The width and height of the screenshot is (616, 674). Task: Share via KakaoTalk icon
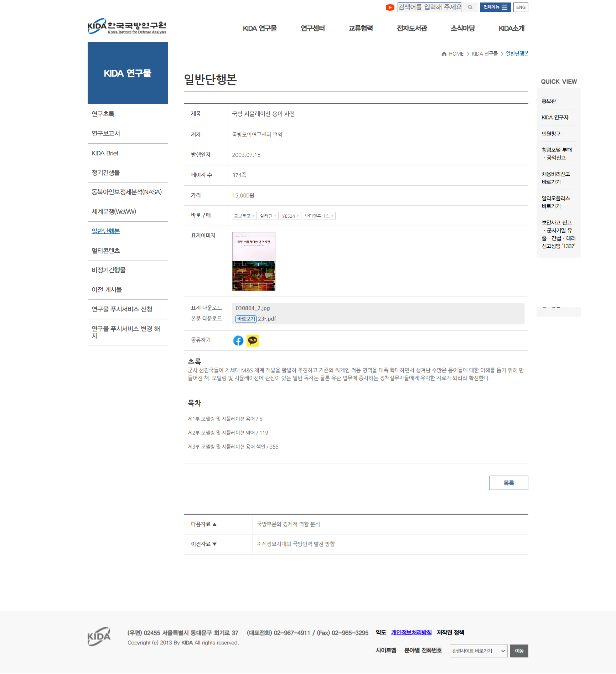[252, 341]
